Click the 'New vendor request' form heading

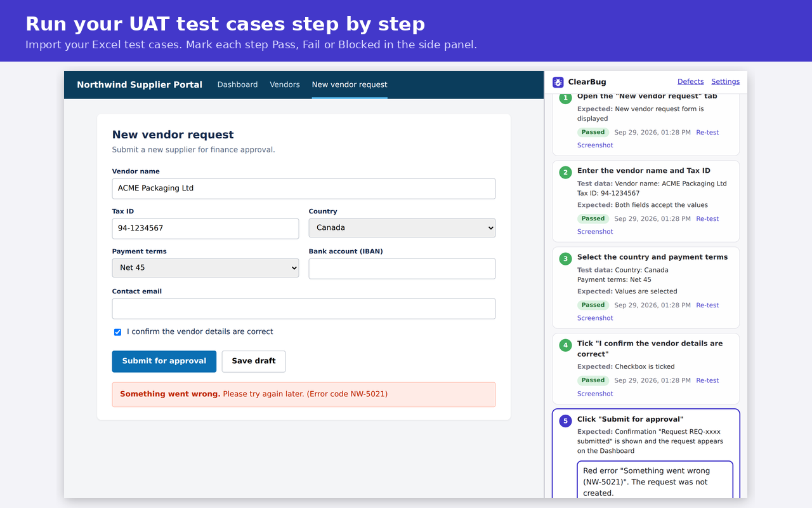173,135
